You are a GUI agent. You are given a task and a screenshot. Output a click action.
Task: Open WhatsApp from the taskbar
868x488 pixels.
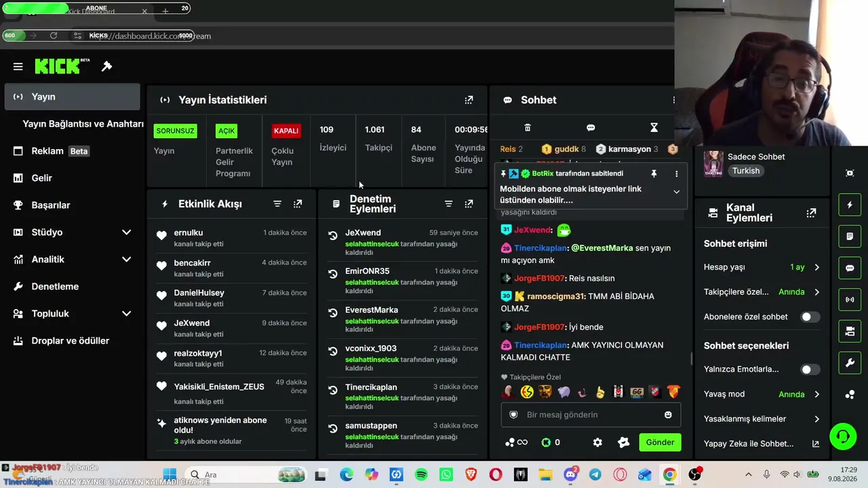point(446,474)
